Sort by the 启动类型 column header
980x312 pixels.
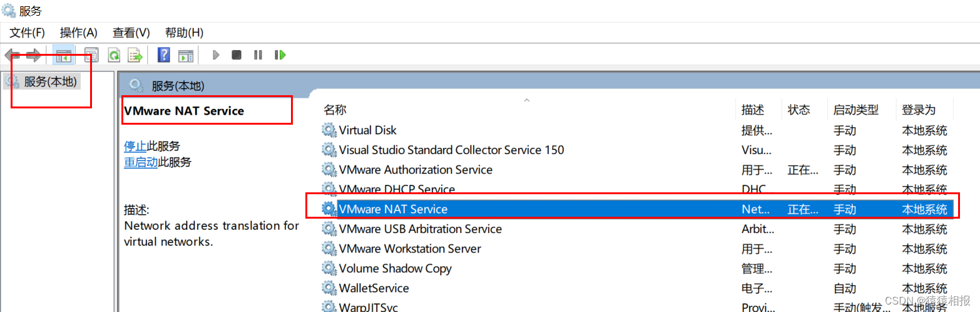[856, 110]
